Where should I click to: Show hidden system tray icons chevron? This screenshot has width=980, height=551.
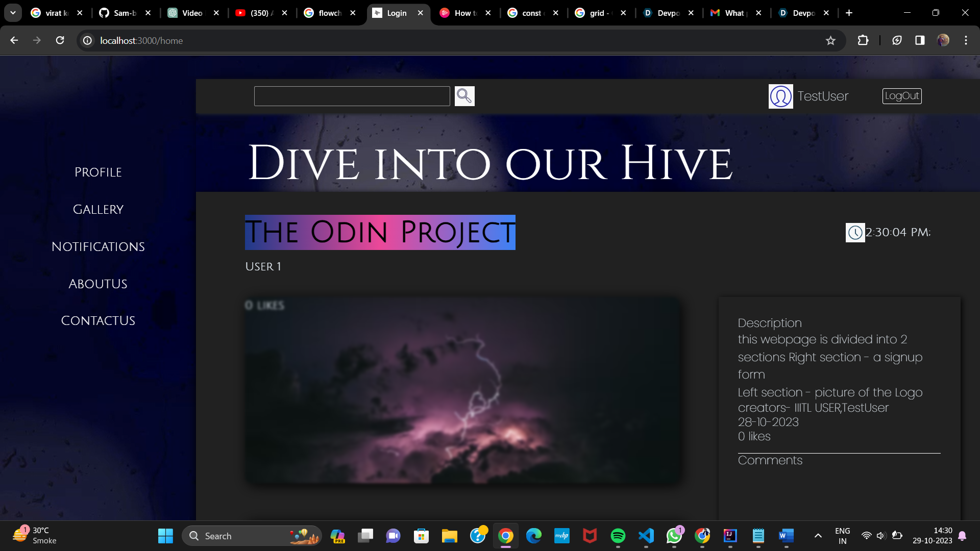818,536
